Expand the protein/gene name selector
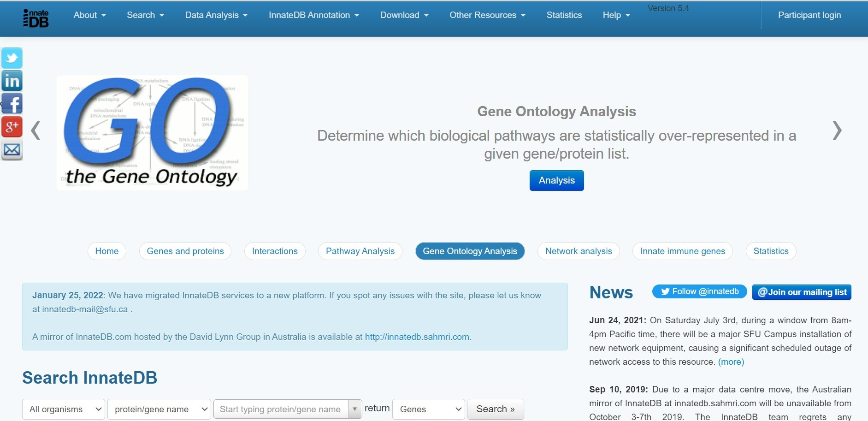868x421 pixels. click(x=159, y=409)
